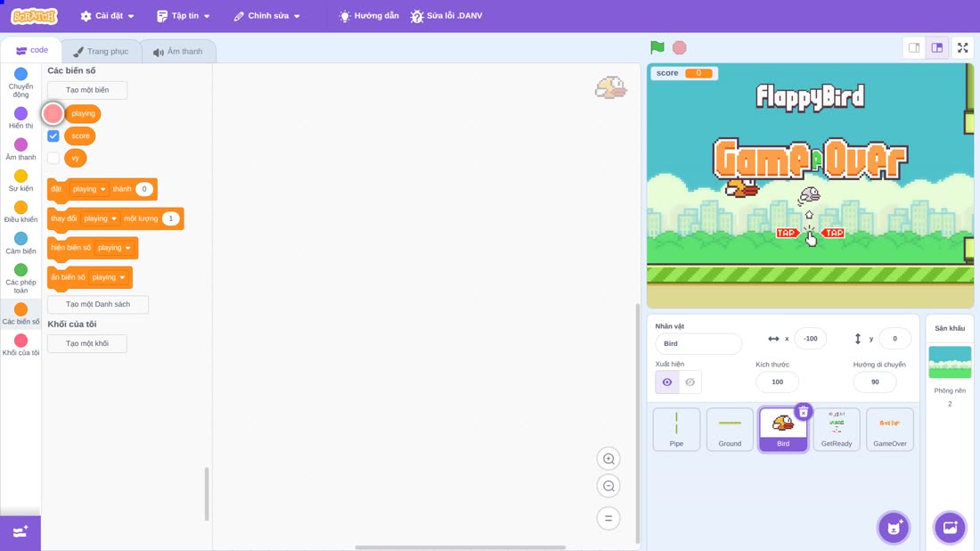Expand variable dropdown in thay đổi block
The image size is (980, 551).
tap(100, 218)
